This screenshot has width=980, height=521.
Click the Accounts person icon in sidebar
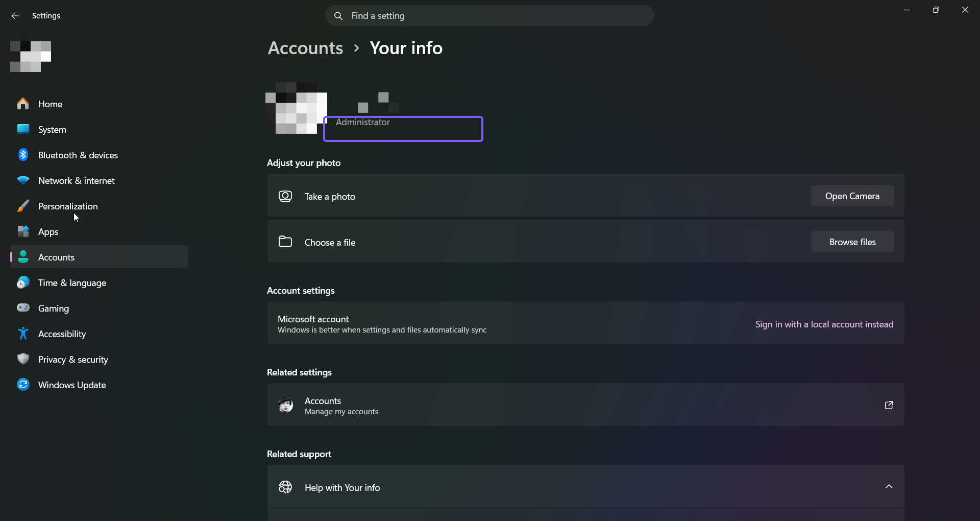(x=23, y=257)
